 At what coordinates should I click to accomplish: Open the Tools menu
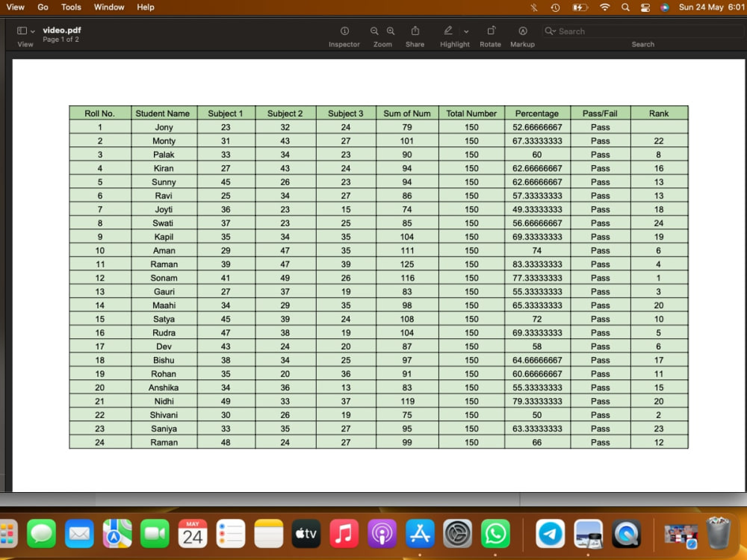click(x=71, y=7)
